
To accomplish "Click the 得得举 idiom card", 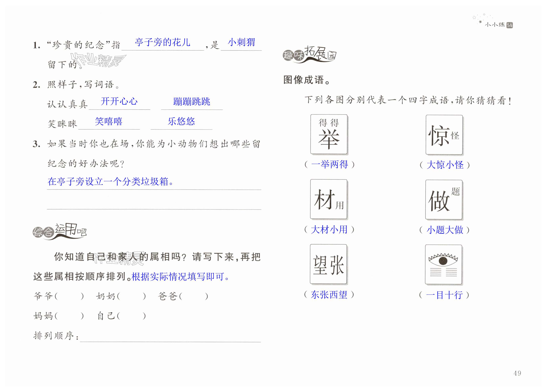I will coord(329,134).
